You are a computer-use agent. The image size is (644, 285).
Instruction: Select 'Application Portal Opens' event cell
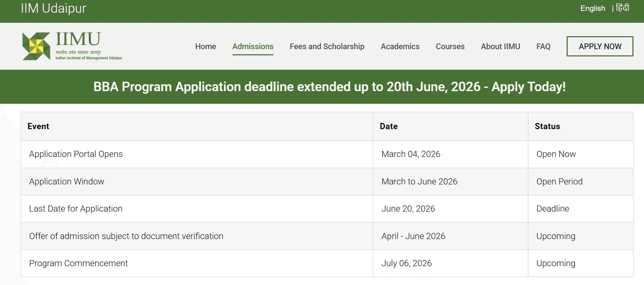197,154
